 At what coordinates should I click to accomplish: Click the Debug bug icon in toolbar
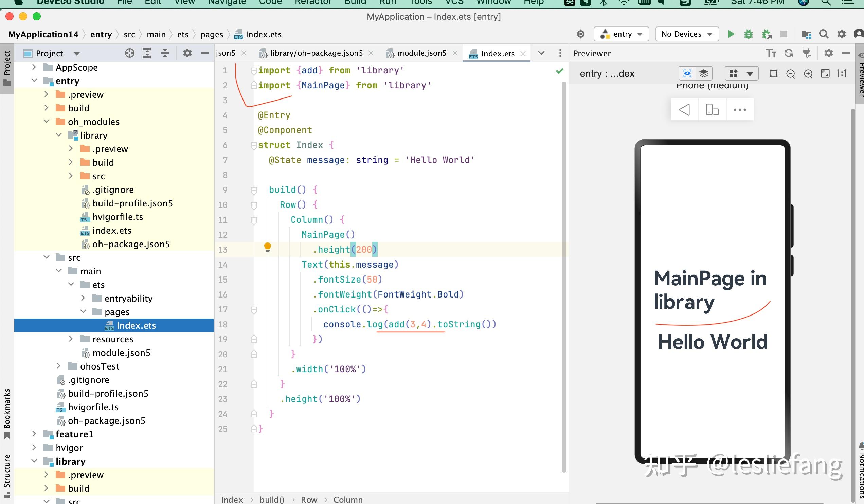point(749,34)
